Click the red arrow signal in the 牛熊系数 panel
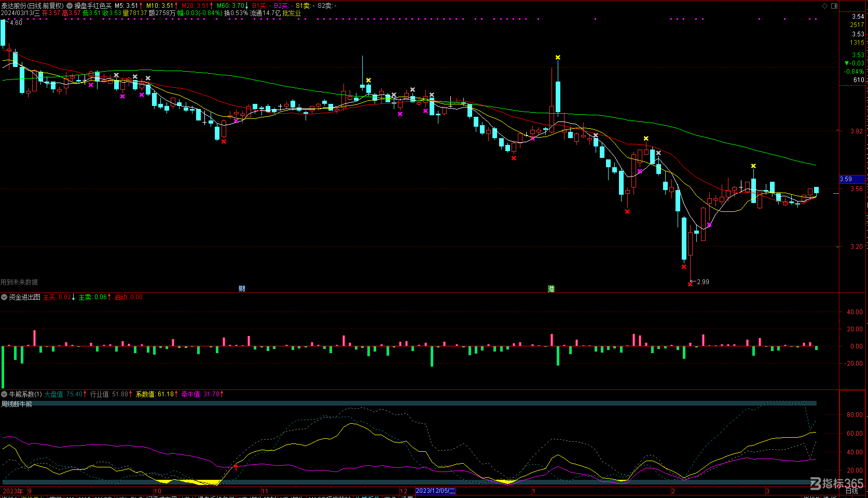The height and width of the screenshot is (498, 868). coord(236,467)
